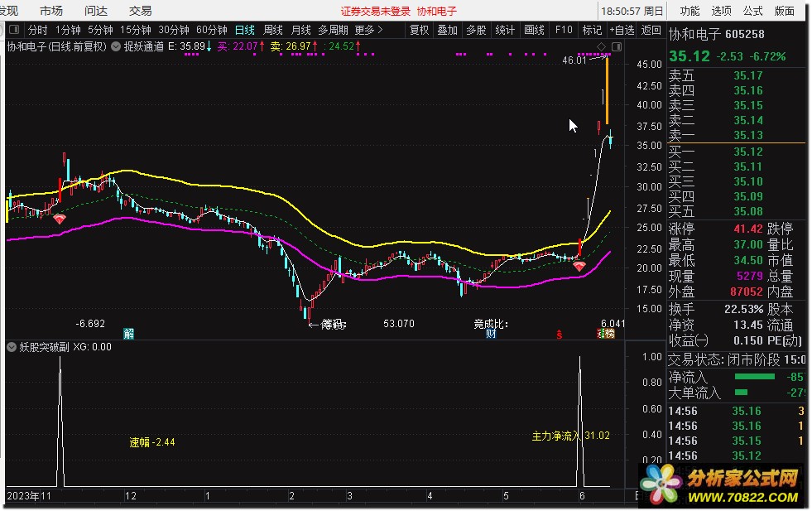
Task: Click the 协和电子 605258 stock title
Action: [x=717, y=34]
